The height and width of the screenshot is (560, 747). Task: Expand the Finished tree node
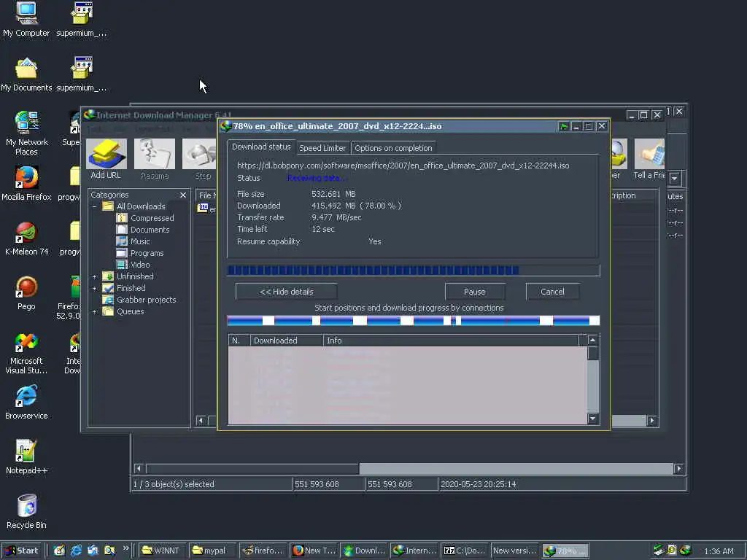coord(94,288)
